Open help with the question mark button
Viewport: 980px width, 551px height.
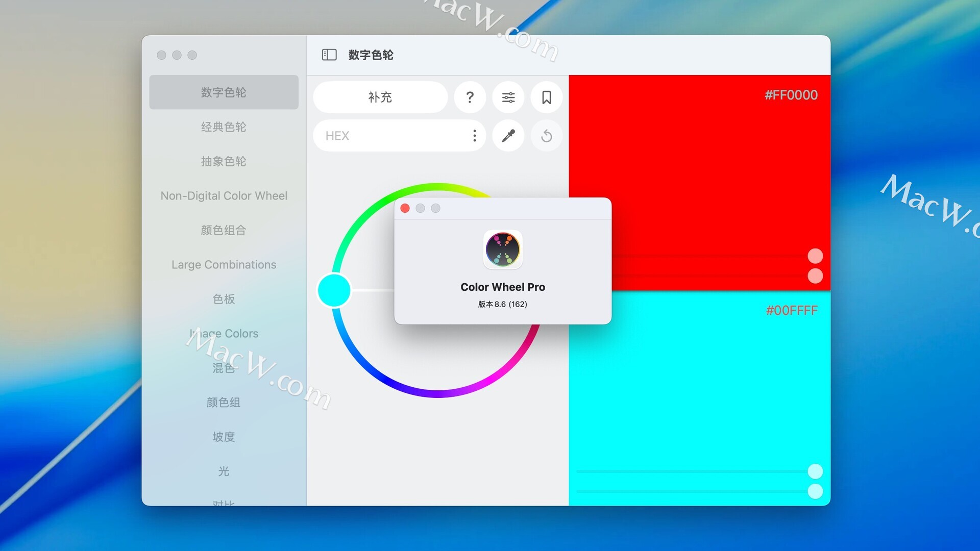[470, 97]
